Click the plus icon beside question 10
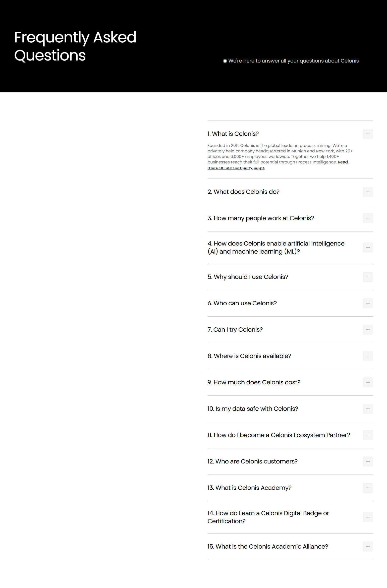This screenshot has width=387, height=588. click(367, 409)
